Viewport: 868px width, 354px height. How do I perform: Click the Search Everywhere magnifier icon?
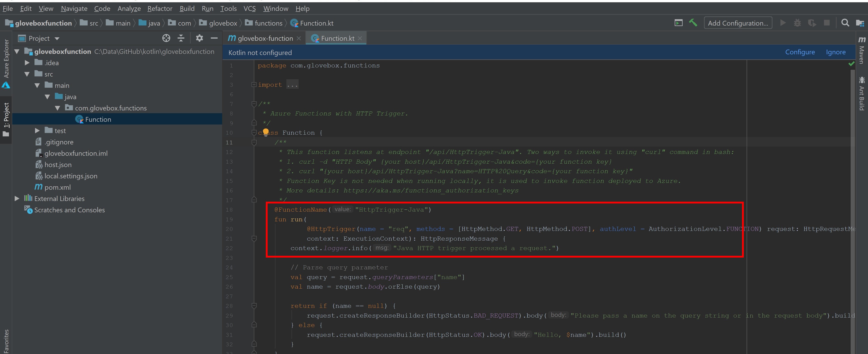[x=845, y=23]
